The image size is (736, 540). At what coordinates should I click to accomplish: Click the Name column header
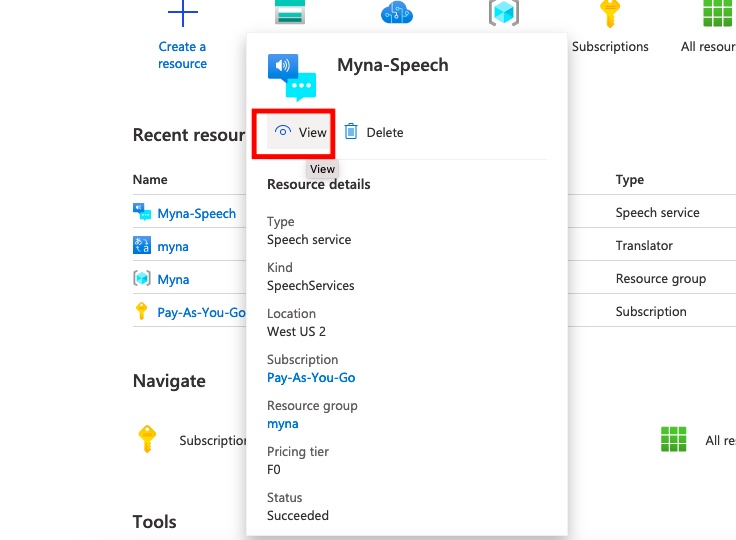(150, 179)
